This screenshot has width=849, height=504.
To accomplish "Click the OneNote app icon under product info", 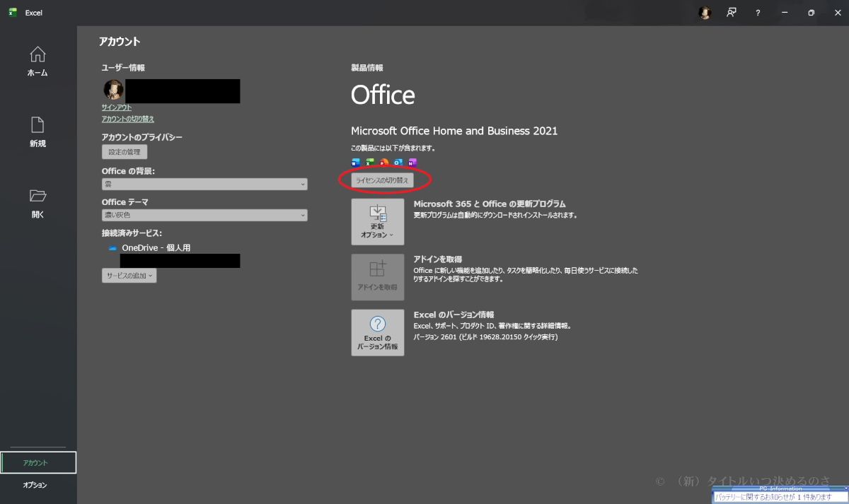I will (x=412, y=162).
